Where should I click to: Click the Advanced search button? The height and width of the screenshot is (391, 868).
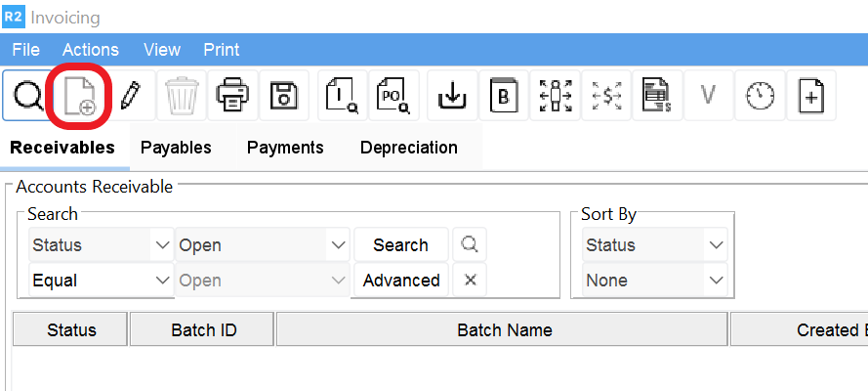click(401, 281)
